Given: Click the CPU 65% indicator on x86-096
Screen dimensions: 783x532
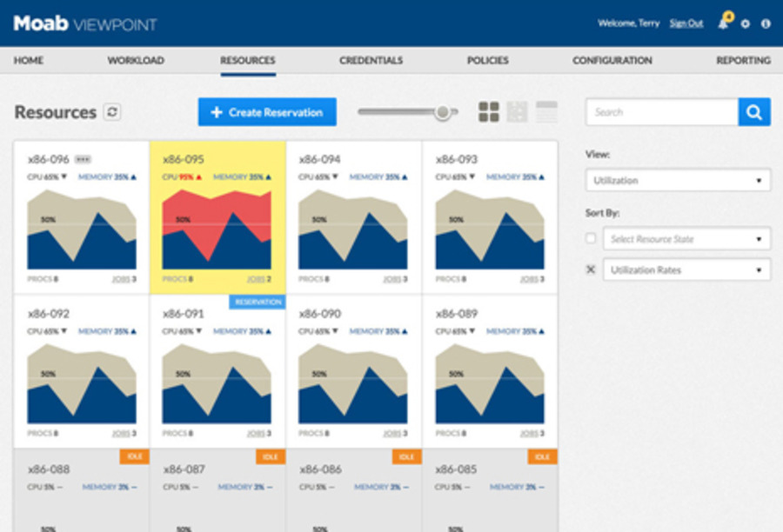Looking at the screenshot, I should pyautogui.click(x=47, y=177).
